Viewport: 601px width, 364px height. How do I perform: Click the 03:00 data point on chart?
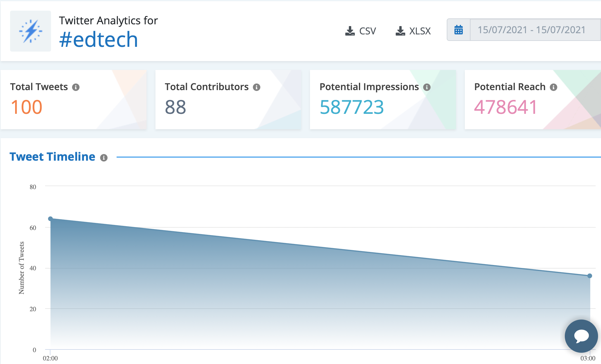coord(590,276)
